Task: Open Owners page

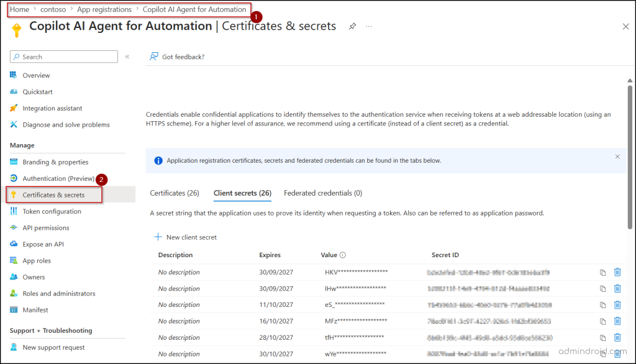Action: pyautogui.click(x=34, y=277)
